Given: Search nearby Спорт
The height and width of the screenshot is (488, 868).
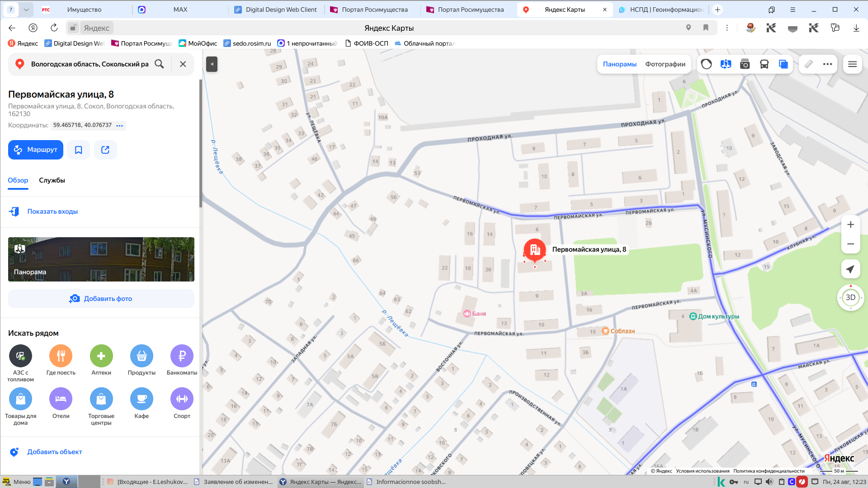Looking at the screenshot, I should [x=182, y=404].
